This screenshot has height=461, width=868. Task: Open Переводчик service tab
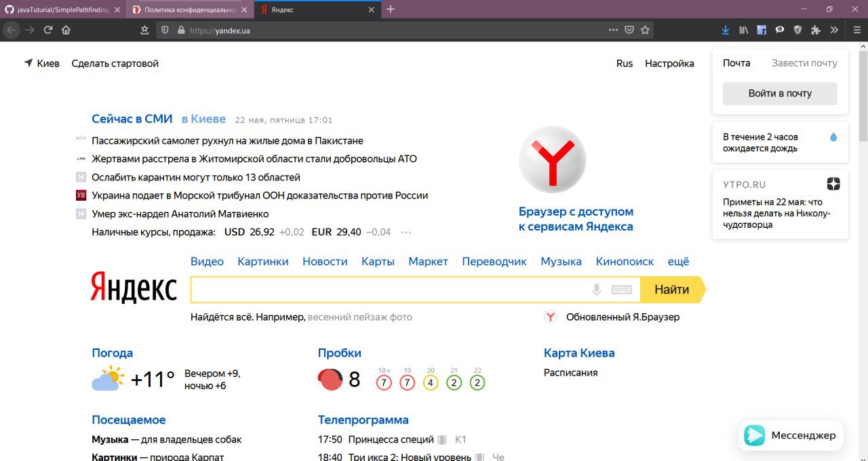click(494, 261)
